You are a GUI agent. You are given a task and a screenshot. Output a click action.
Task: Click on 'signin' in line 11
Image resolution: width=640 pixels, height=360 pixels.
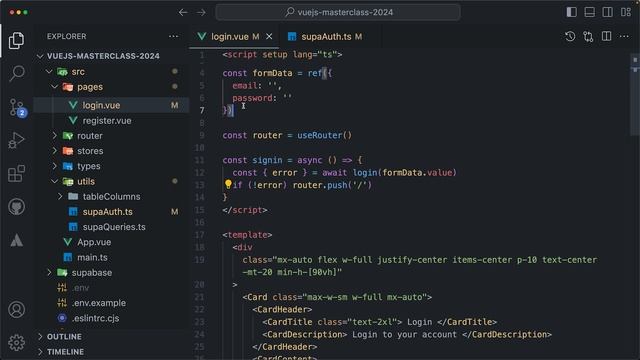click(x=267, y=160)
